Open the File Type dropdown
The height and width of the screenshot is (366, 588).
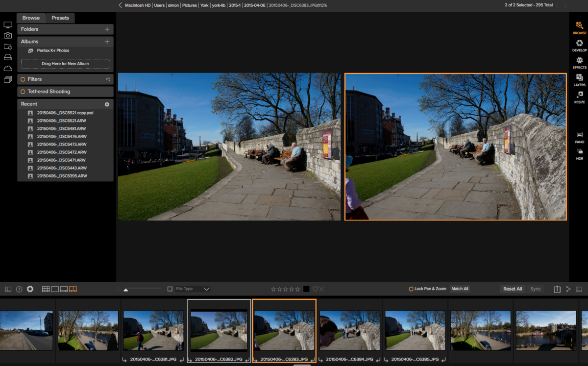193,289
